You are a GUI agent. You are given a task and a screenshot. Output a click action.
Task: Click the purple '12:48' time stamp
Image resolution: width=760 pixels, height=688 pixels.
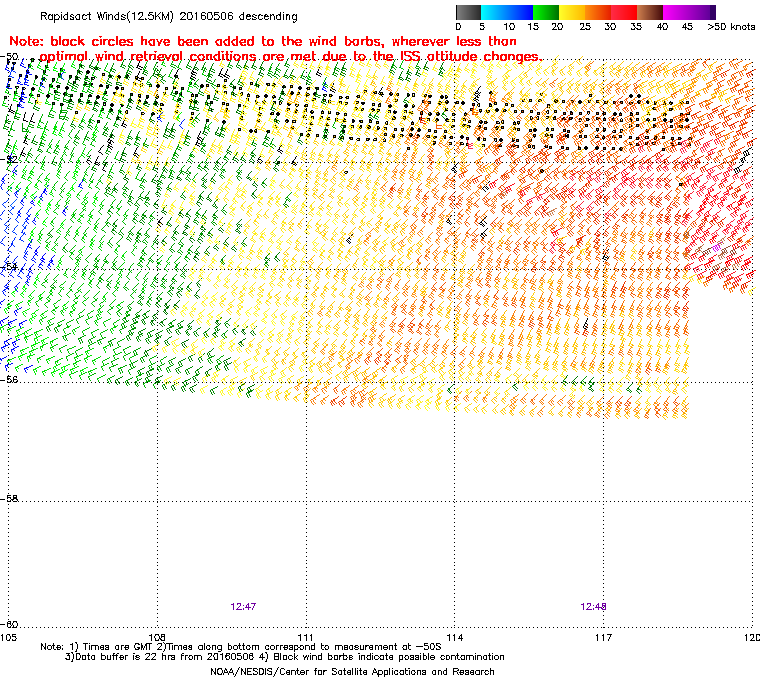(593, 607)
